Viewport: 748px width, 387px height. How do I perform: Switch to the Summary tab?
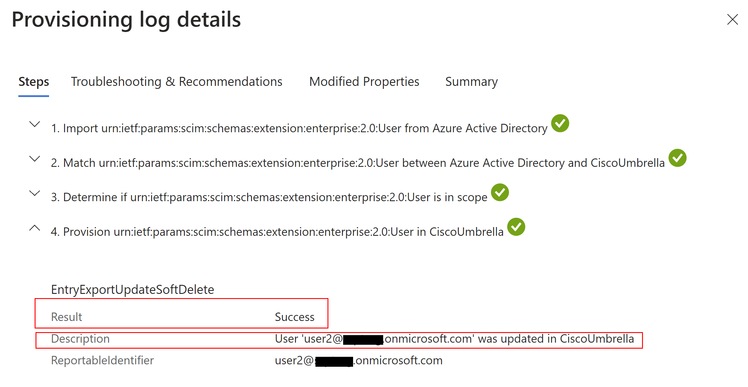(471, 82)
